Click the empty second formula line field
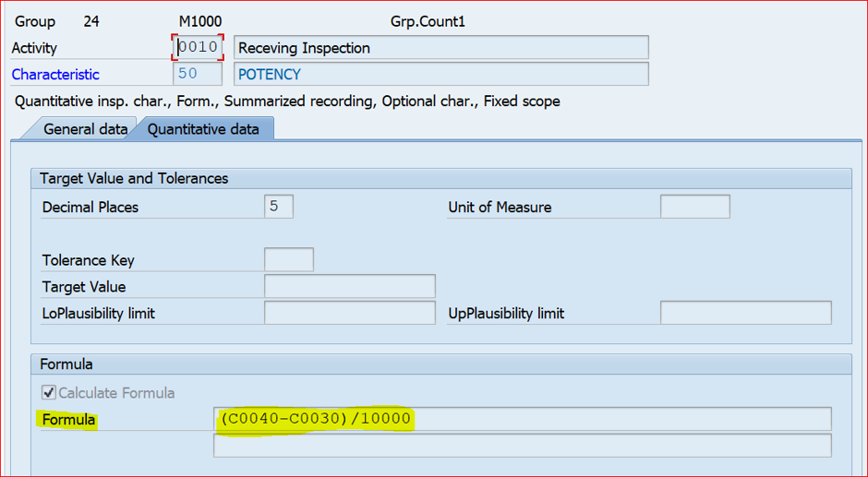Screen dimensions: 868x477 pyautogui.click(x=522, y=446)
